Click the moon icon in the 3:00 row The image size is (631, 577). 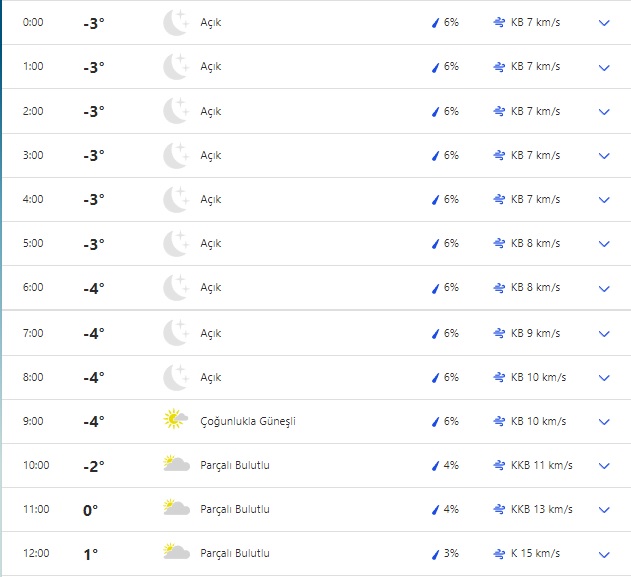coord(176,155)
